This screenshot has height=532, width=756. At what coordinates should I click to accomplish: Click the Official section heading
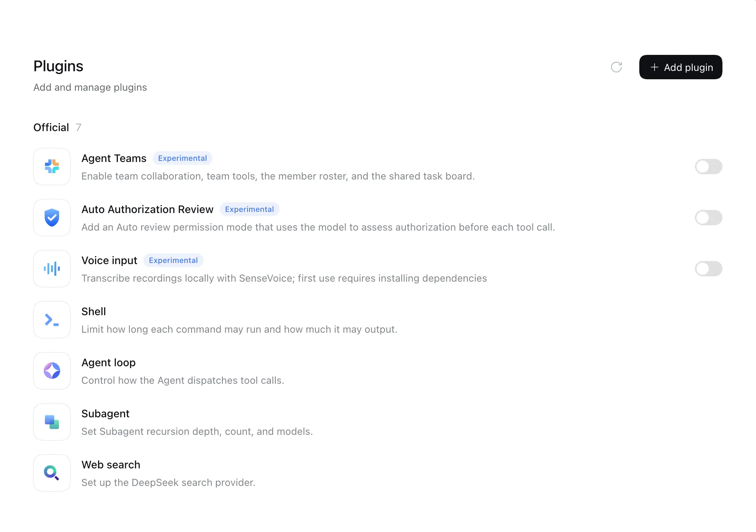tap(51, 127)
